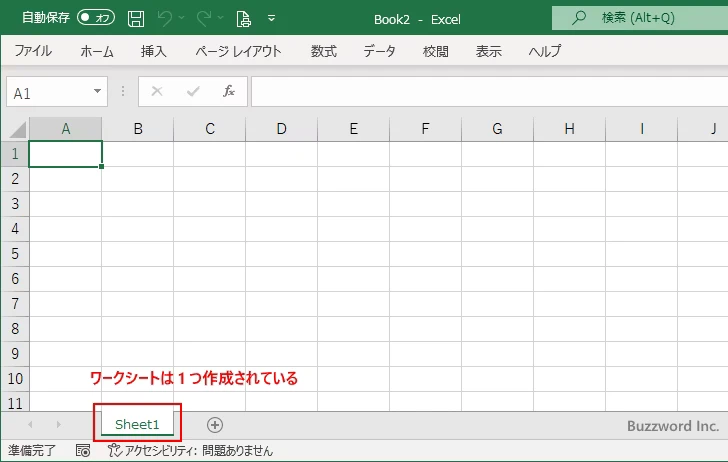The height and width of the screenshot is (462, 728).
Task: Click the Print Preview icon in quick access toolbar
Action: tap(244, 19)
